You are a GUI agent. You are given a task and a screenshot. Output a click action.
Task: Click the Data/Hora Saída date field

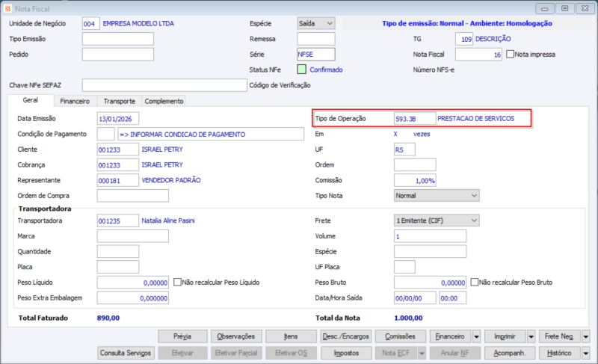415,297
